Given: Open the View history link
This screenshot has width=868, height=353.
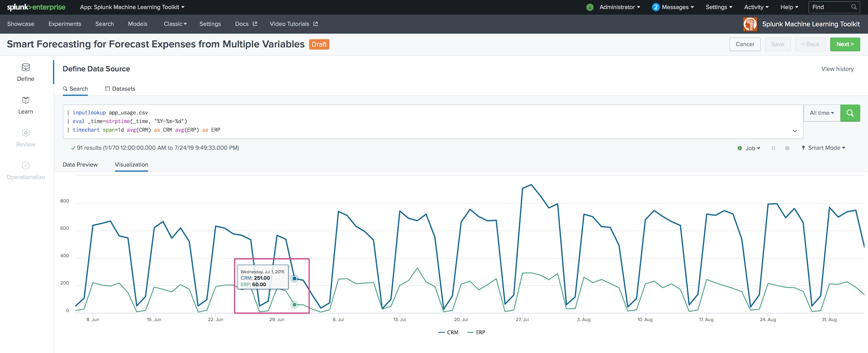Looking at the screenshot, I should click(837, 69).
